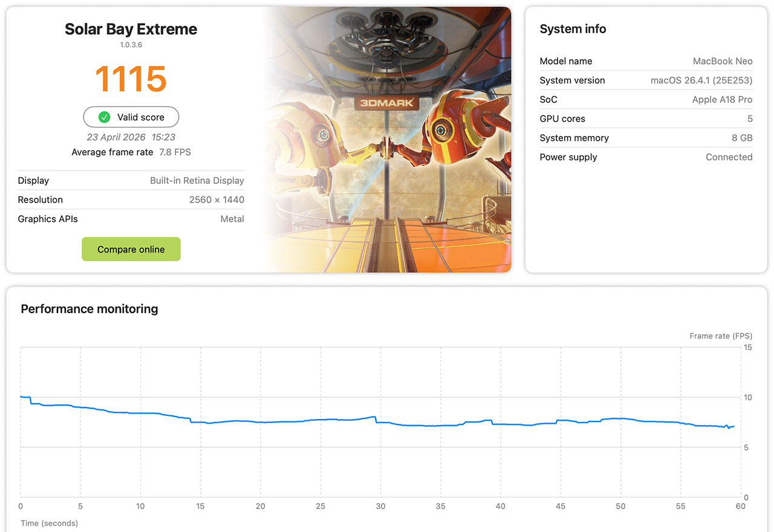
Task: Click the version number 1.0.3.6
Action: coord(131,44)
